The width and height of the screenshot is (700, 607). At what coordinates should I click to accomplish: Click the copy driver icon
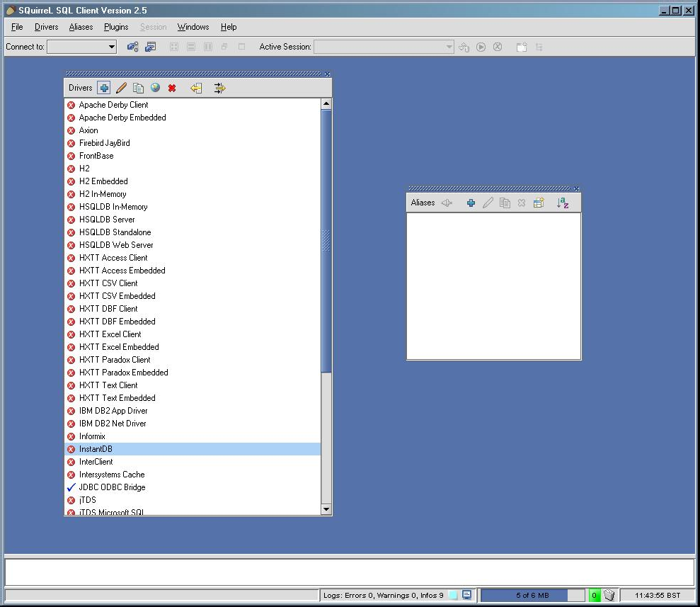(x=138, y=88)
